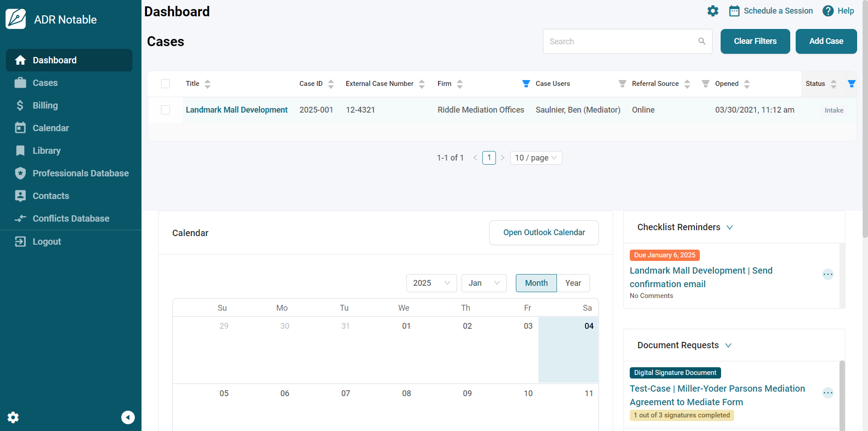Collapse sidebar with the arrow button
This screenshot has height=431, width=868.
(x=128, y=417)
